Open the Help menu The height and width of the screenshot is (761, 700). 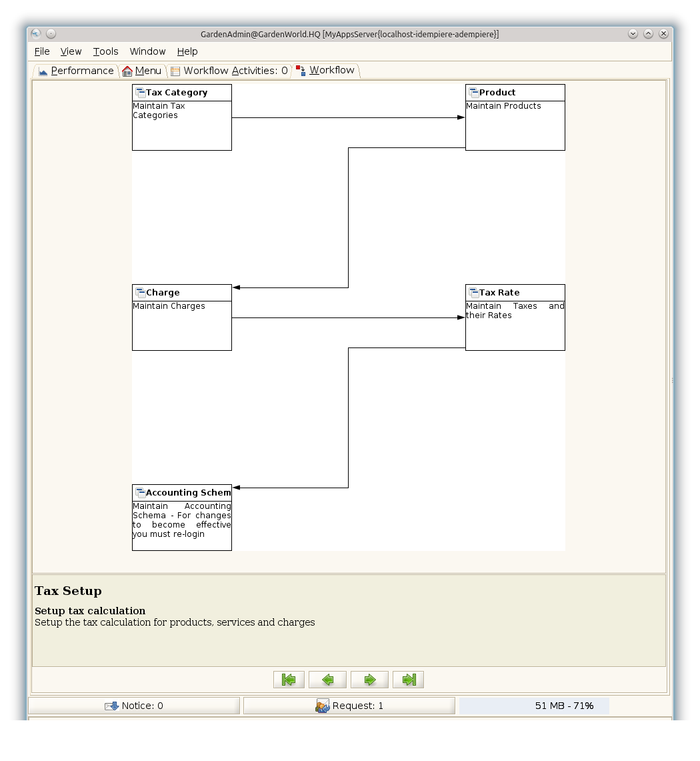(187, 51)
